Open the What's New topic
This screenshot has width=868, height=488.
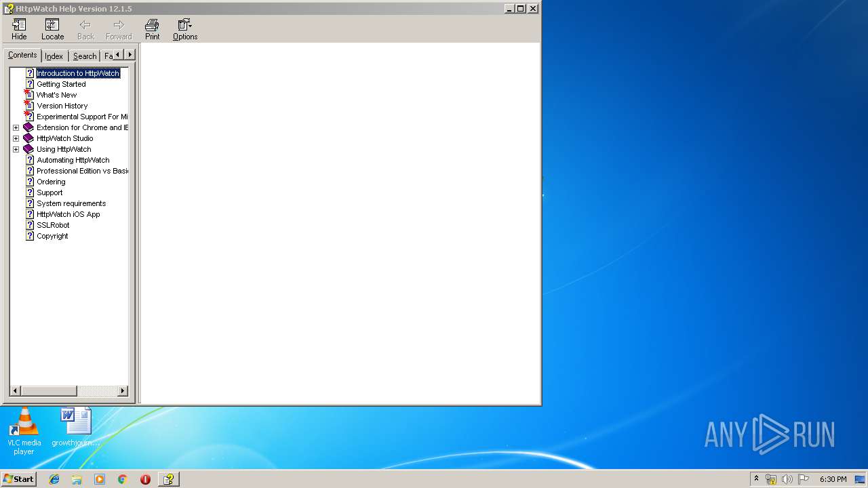tap(56, 95)
